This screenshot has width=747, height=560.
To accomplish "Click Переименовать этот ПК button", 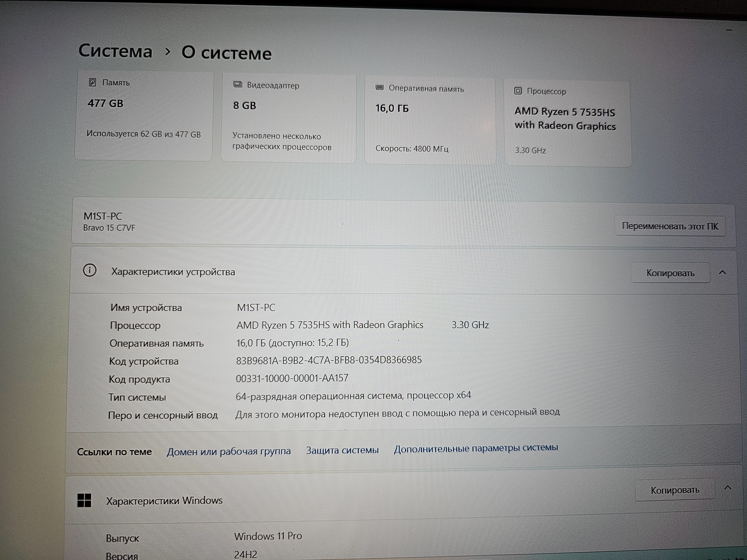I will tap(670, 226).
